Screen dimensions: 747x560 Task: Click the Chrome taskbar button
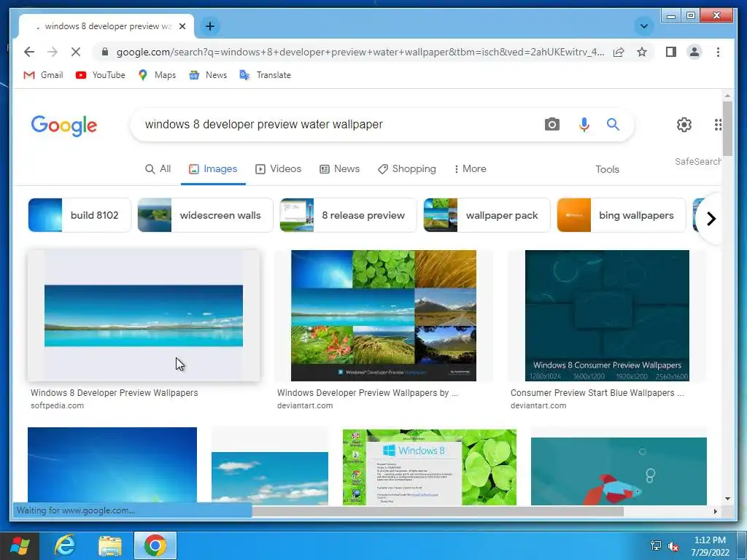coord(155,545)
